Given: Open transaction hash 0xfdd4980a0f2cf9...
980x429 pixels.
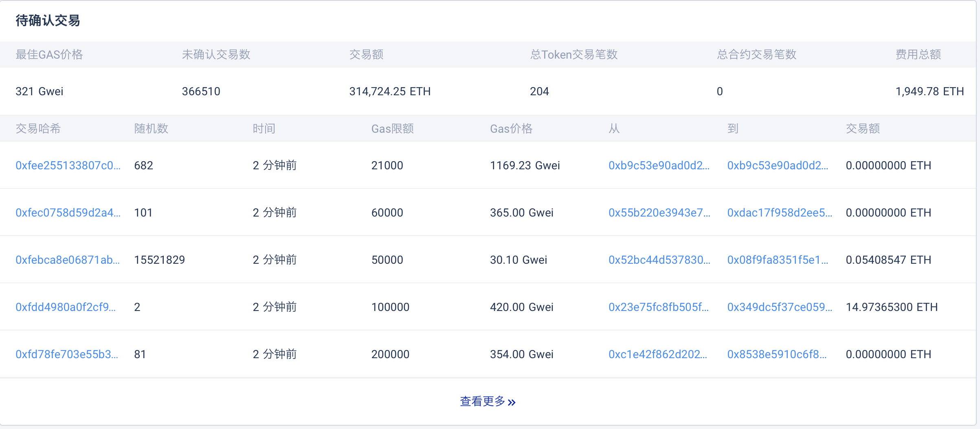Looking at the screenshot, I should [x=66, y=307].
